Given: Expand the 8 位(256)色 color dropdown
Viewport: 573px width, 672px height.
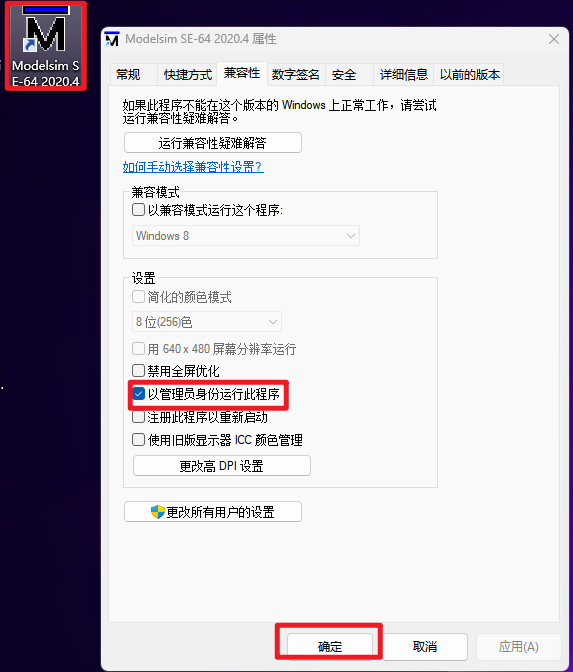Looking at the screenshot, I should [x=207, y=322].
